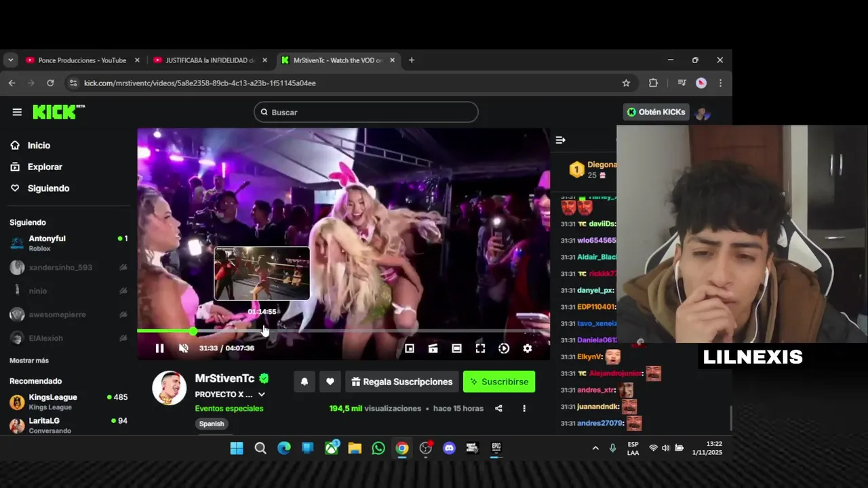Click the Spanish language tag
The width and height of the screenshot is (868, 488).
click(x=212, y=424)
